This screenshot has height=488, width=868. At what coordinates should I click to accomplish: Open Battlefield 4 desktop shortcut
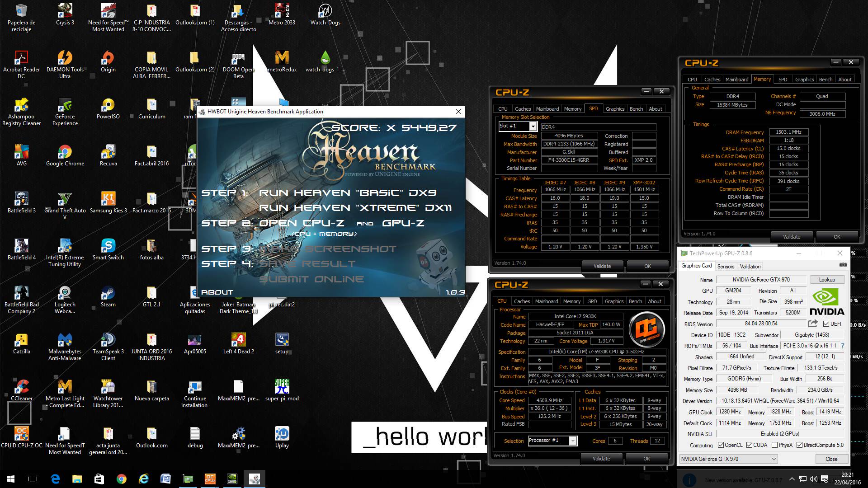point(21,249)
